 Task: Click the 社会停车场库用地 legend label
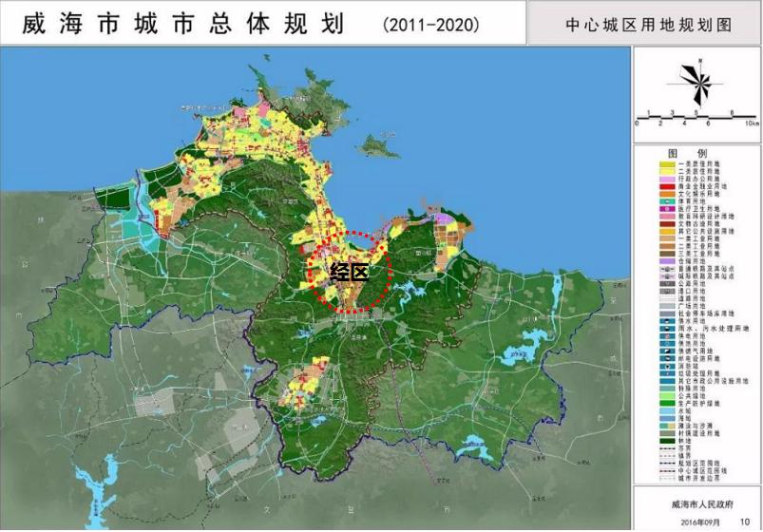(706, 313)
